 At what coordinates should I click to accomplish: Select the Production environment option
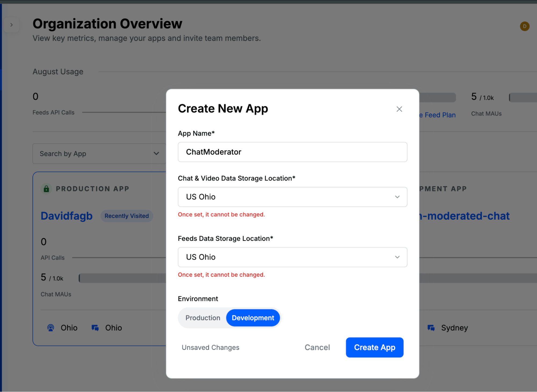(203, 318)
